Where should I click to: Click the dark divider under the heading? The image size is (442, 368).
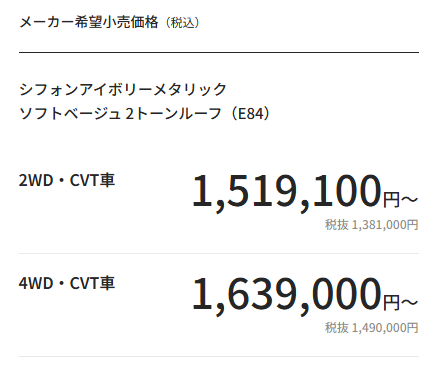(219, 52)
